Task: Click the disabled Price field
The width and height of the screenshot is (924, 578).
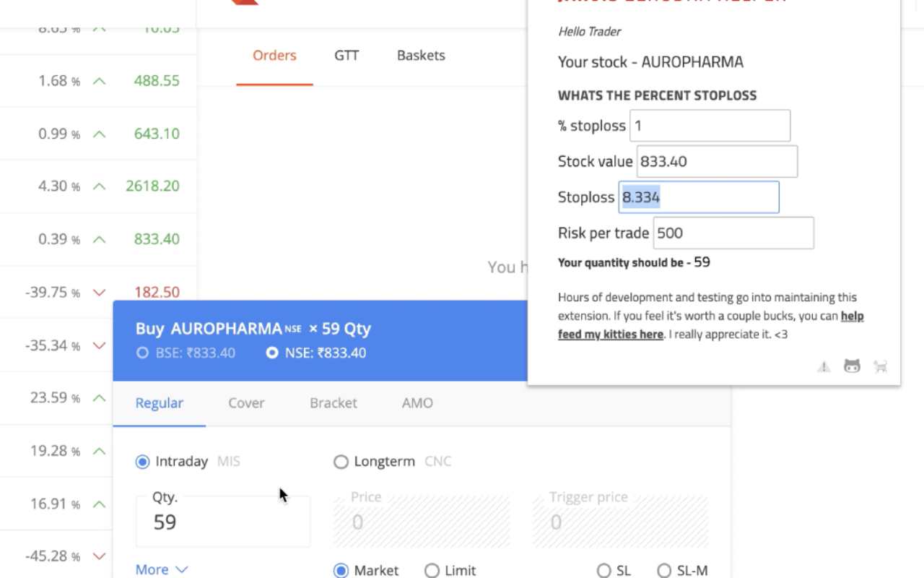Action: click(x=422, y=522)
